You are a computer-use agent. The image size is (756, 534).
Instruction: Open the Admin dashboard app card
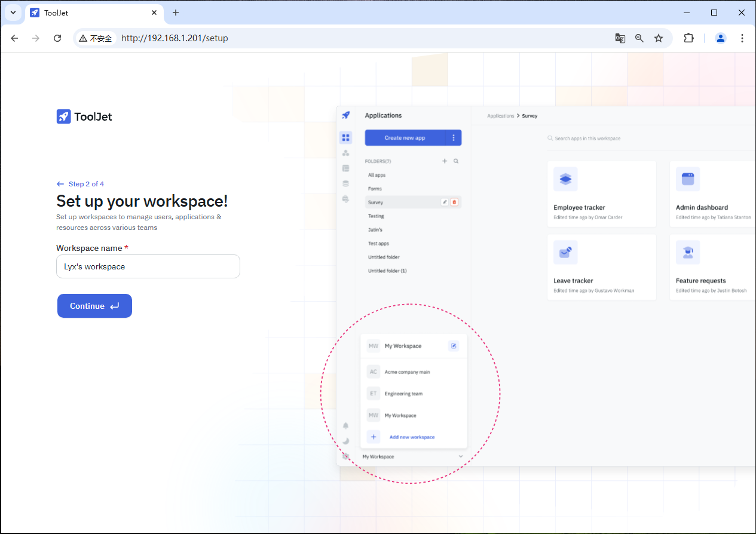coord(713,194)
